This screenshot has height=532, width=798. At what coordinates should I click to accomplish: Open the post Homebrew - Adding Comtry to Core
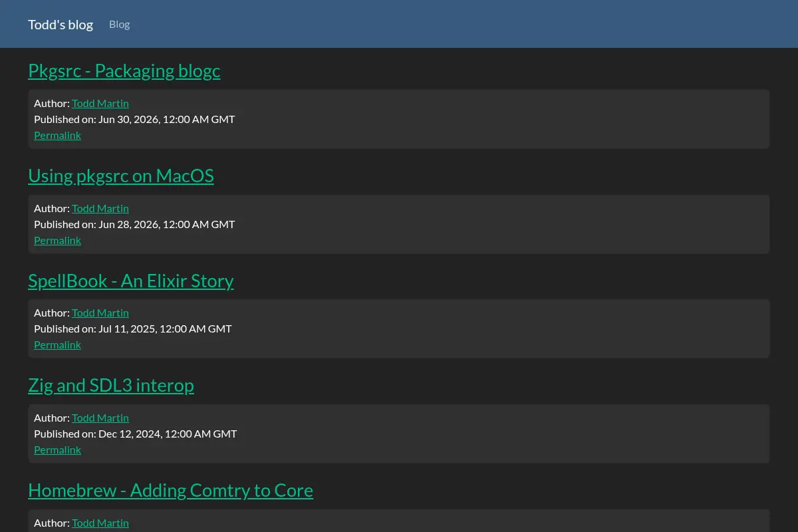[170, 490]
